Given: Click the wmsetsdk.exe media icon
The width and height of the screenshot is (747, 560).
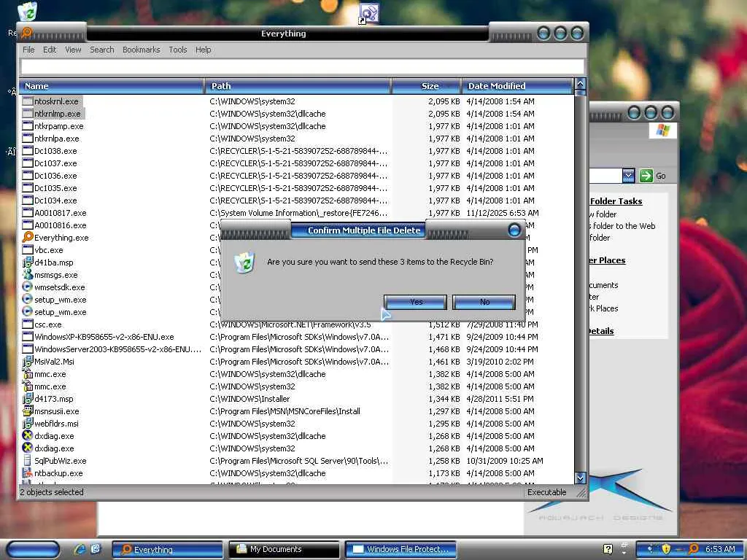Looking at the screenshot, I should tap(28, 287).
